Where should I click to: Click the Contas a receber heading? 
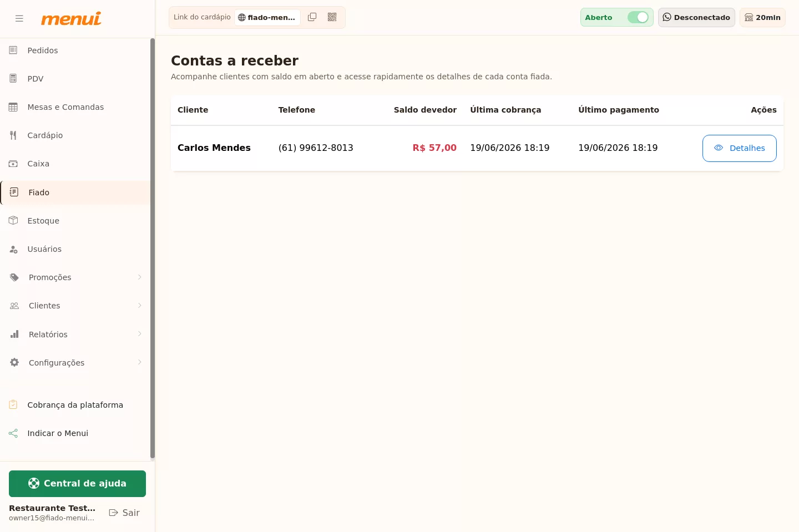[235, 60]
